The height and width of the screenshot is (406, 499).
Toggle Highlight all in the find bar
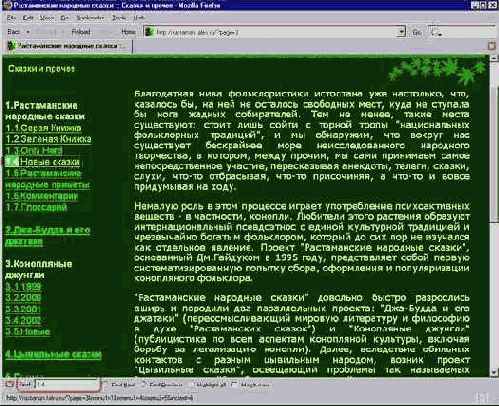pyautogui.click(x=209, y=385)
